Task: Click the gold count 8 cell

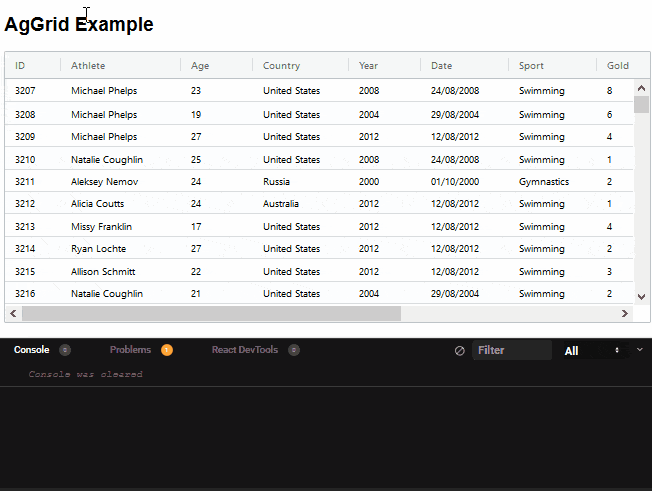Action: pos(609,91)
